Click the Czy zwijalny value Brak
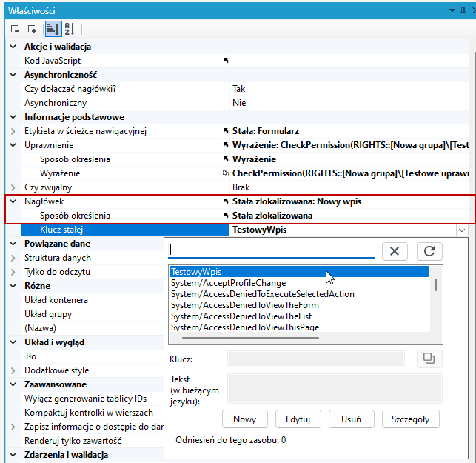Viewport: 476px width, 463px height. pos(241,187)
